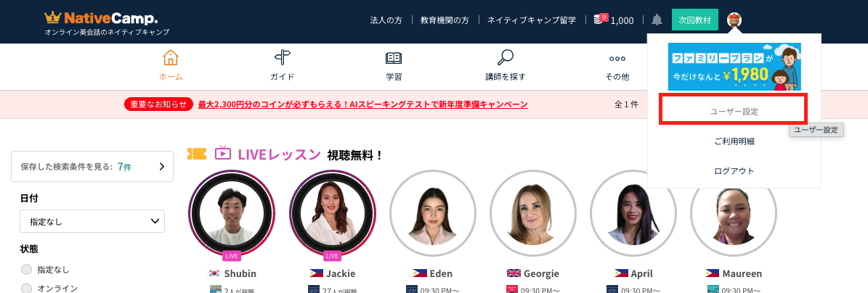Choose ログアウト in the user menu
The width and height of the screenshot is (868, 293).
tap(734, 171)
